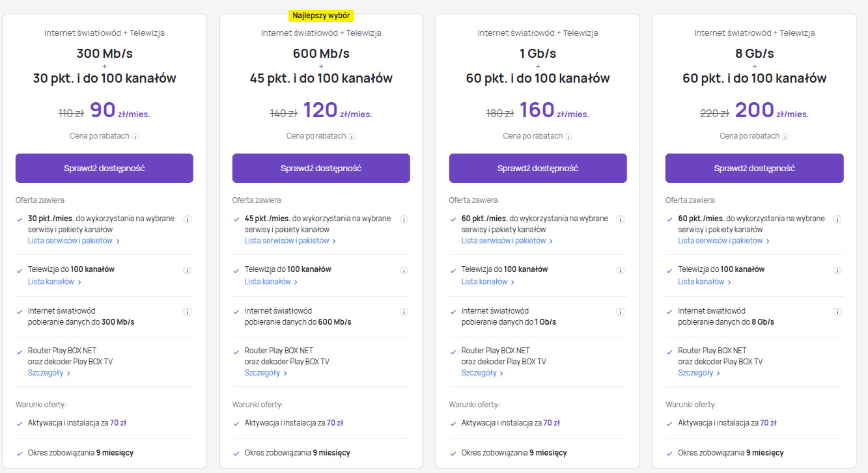
Task: Check availability for the 1 Gb/s plan
Action: (x=538, y=168)
